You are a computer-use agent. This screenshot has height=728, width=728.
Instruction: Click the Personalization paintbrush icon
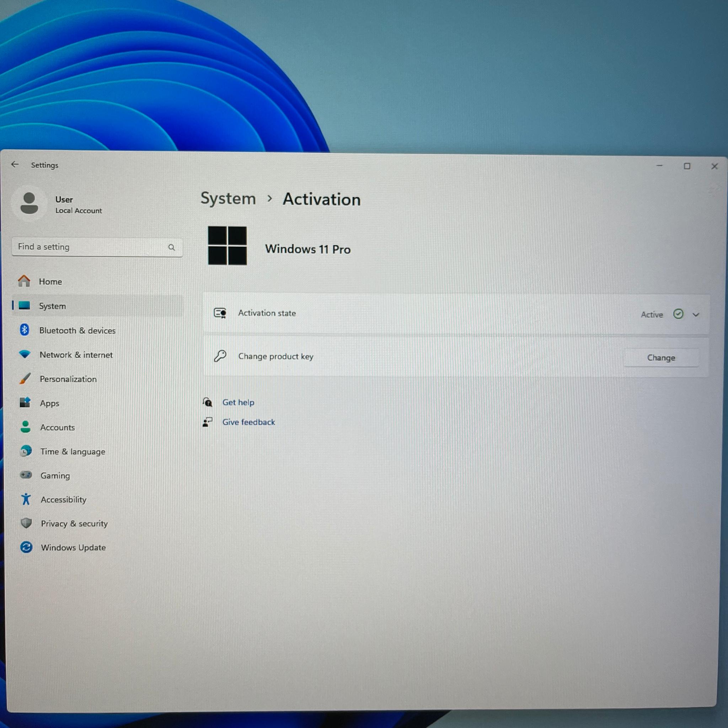pos(25,378)
